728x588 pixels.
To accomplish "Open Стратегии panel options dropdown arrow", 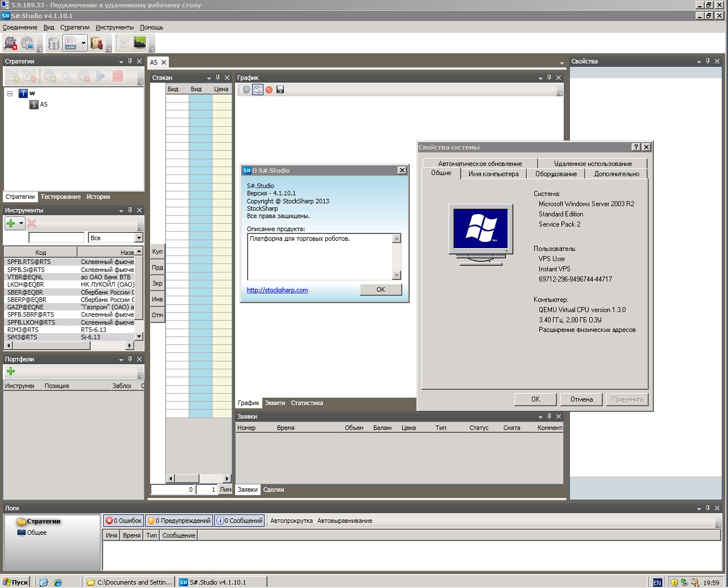I will click(121, 62).
